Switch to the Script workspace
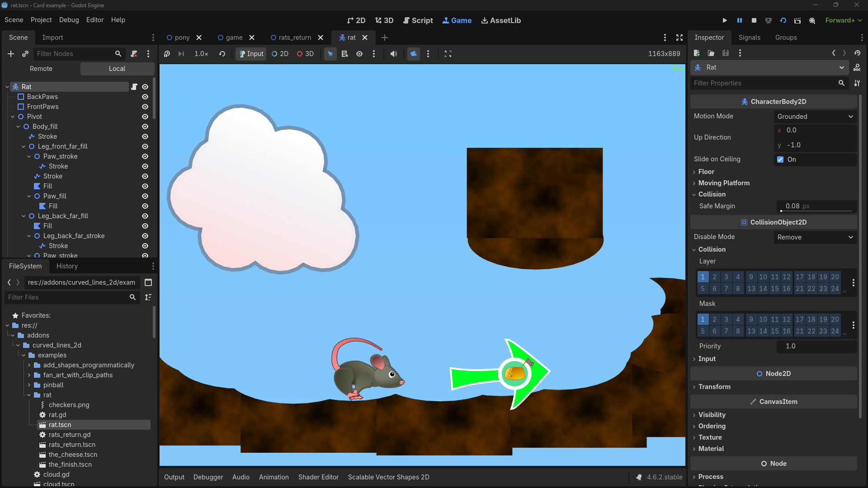 (x=418, y=20)
